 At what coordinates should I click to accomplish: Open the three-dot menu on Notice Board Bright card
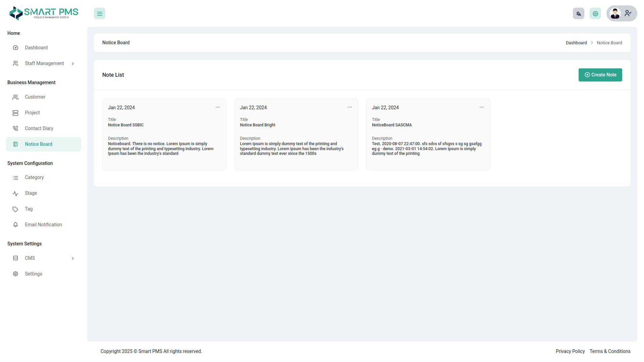(350, 107)
